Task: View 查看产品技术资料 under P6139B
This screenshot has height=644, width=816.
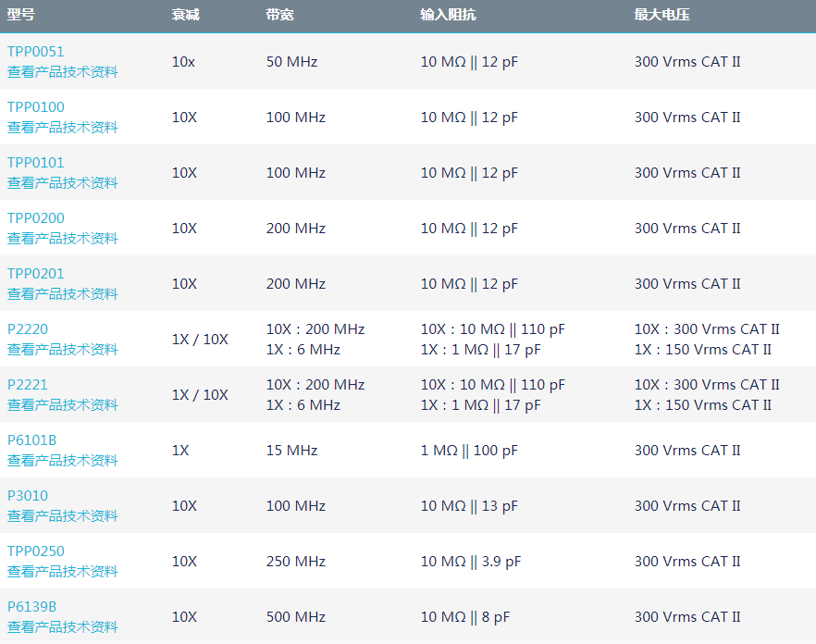Action: (63, 627)
